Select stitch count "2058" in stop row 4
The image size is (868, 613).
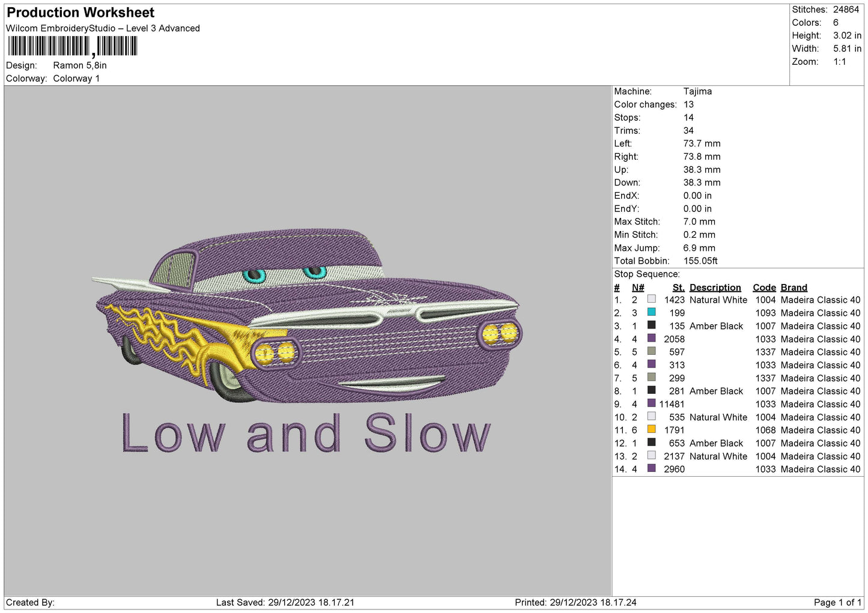point(674,339)
